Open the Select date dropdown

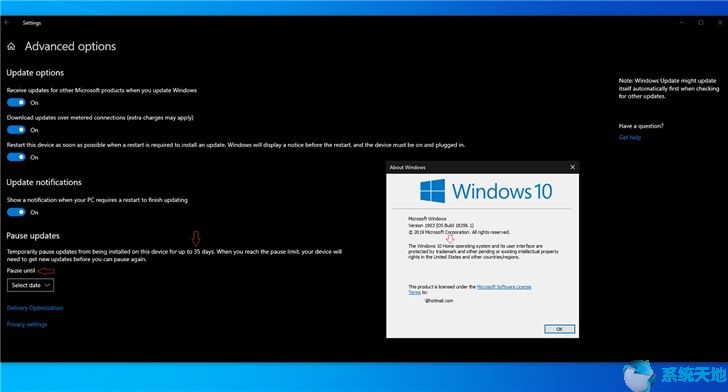(30, 285)
